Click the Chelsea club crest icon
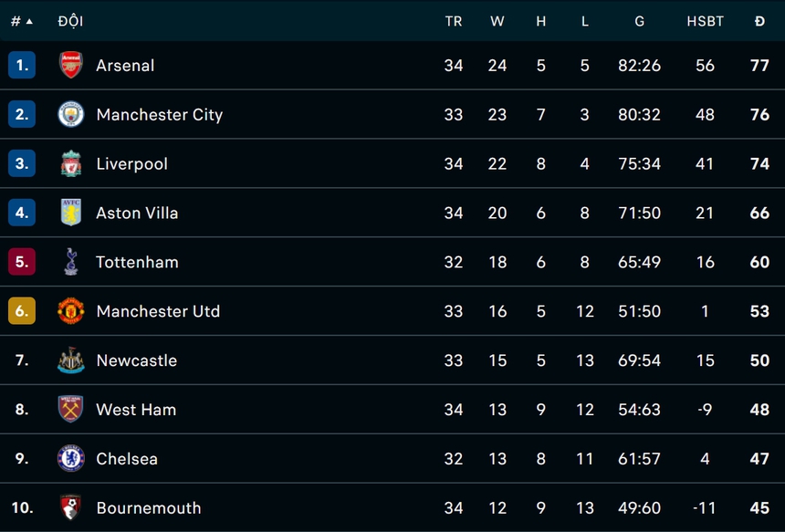This screenshot has height=532, width=785. click(x=70, y=459)
